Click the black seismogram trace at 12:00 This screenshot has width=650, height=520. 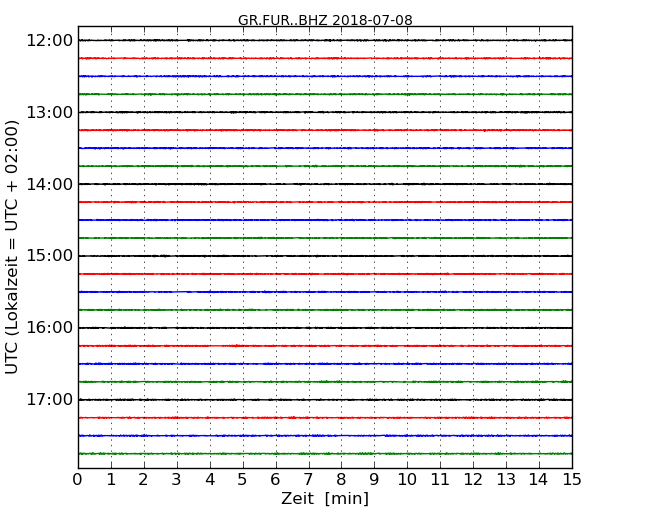click(325, 40)
